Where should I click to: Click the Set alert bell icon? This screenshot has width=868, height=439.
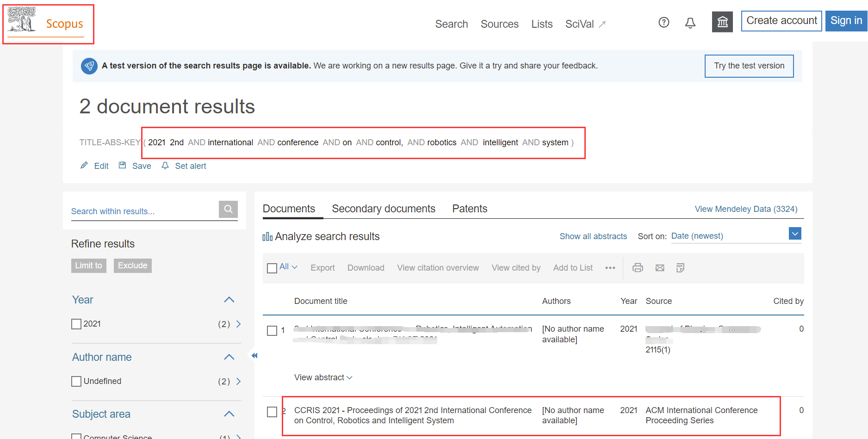pos(165,165)
